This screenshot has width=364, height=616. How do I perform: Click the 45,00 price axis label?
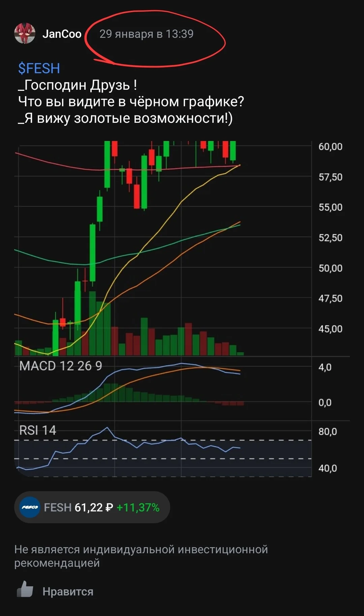[x=330, y=329]
